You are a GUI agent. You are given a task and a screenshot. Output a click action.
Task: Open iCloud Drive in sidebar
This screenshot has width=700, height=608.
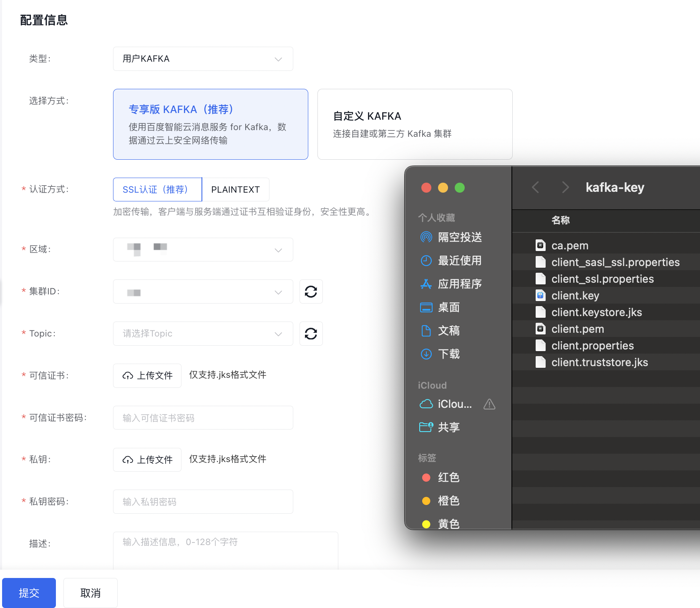(x=446, y=404)
